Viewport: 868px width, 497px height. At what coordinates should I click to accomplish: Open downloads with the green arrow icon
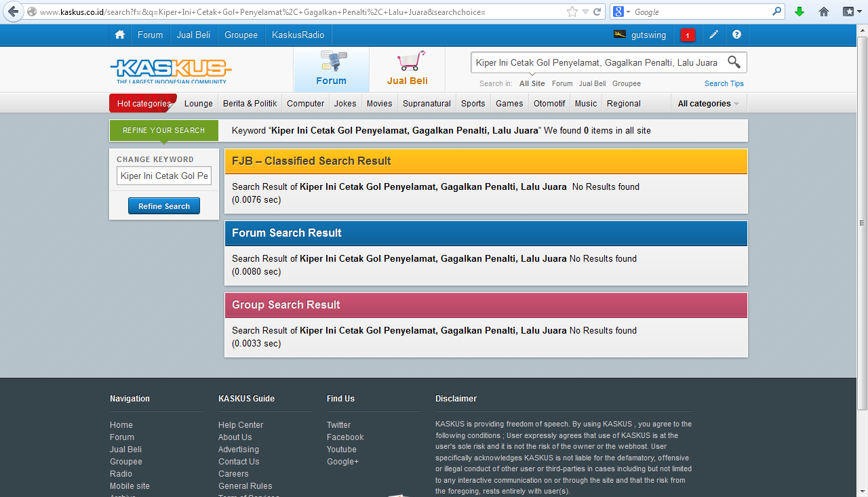point(800,12)
